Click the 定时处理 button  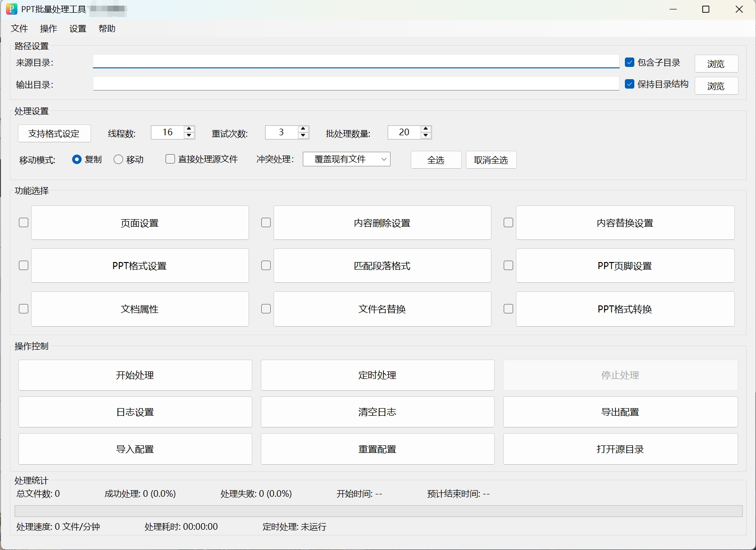click(378, 375)
